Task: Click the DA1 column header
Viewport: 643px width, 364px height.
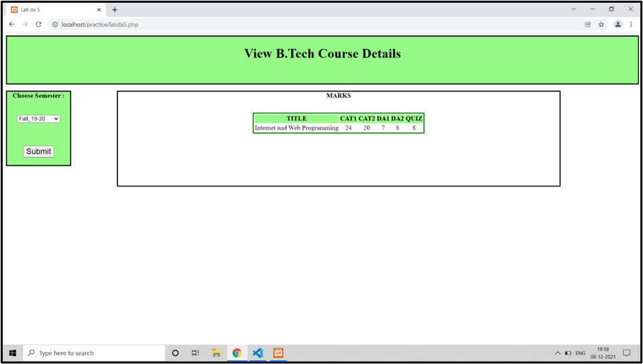Action: click(383, 119)
